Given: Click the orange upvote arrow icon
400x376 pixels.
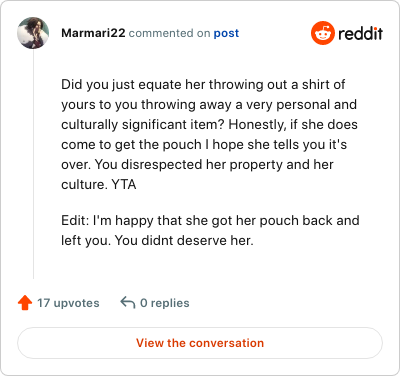Looking at the screenshot, I should [x=25, y=303].
